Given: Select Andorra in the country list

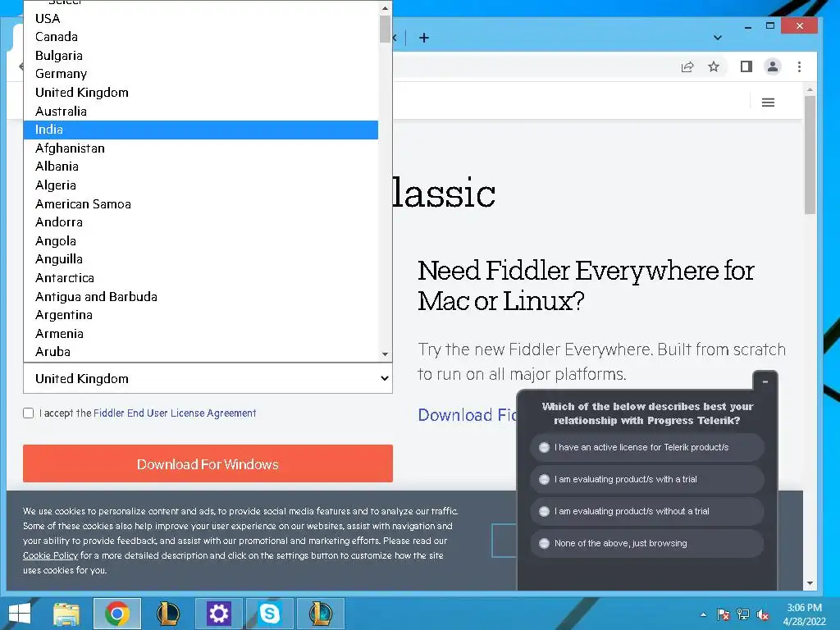Looking at the screenshot, I should (x=201, y=222).
